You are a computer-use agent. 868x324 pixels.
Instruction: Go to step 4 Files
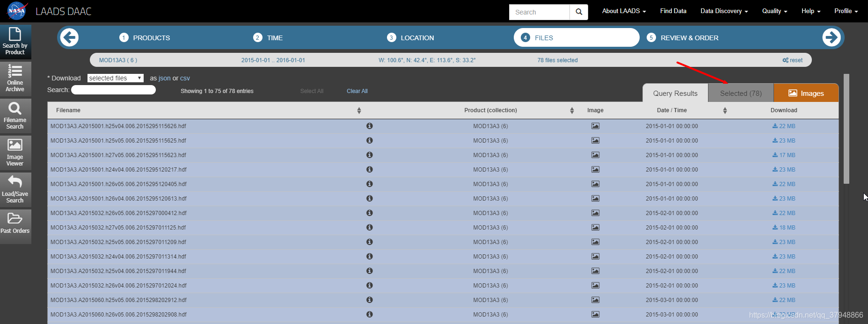click(576, 37)
